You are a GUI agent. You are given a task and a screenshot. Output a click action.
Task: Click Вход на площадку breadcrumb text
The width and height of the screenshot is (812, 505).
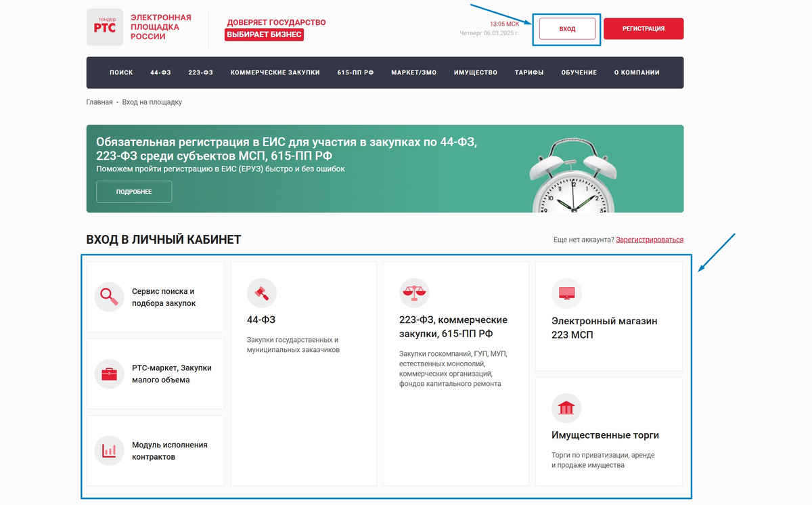coord(152,102)
